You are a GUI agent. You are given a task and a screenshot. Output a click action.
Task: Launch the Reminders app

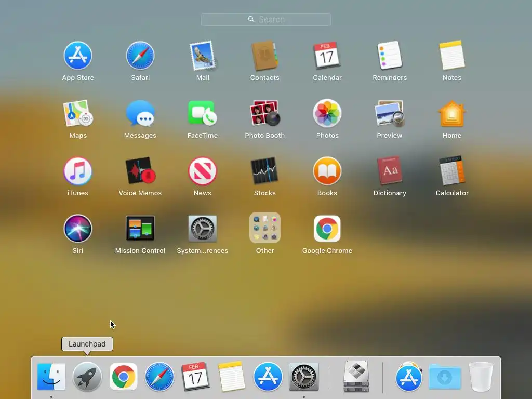pos(390,56)
